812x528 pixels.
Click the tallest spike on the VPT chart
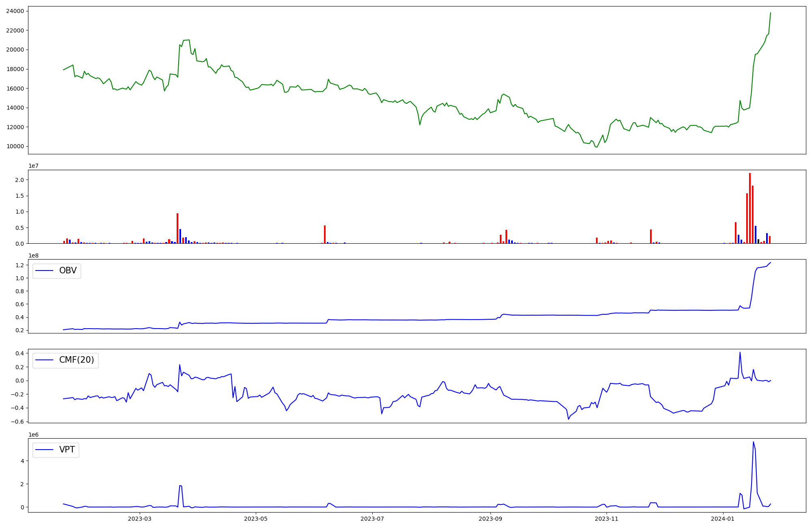click(753, 443)
